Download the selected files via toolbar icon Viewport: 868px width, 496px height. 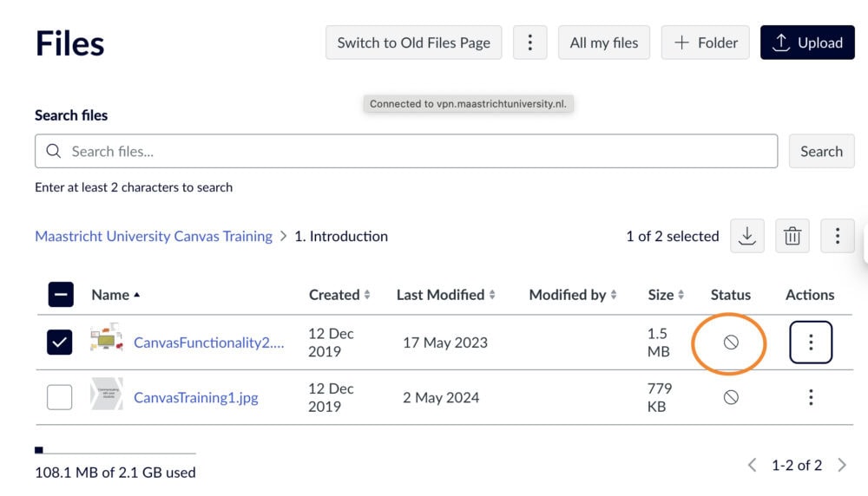pos(746,236)
